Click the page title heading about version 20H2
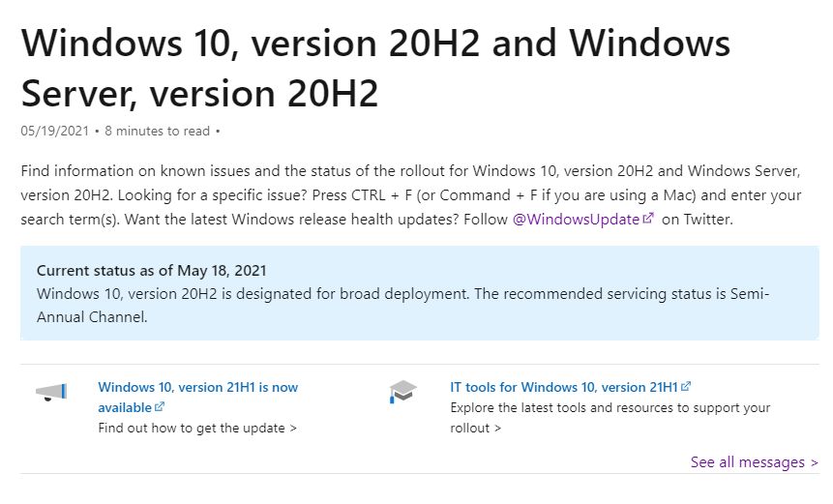The image size is (833, 504). (x=375, y=68)
